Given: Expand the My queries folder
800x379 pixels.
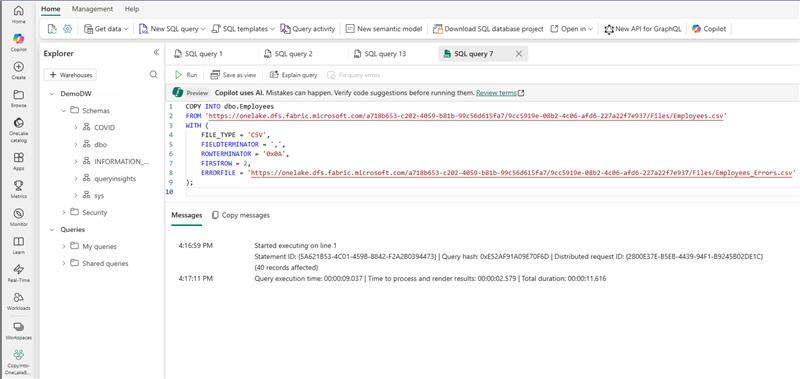Looking at the screenshot, I should (63, 246).
